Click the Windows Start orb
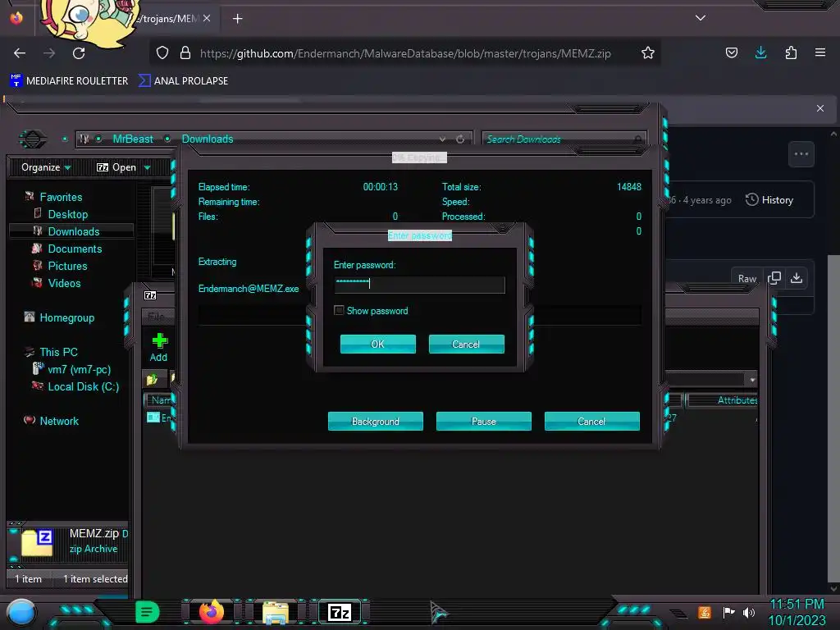 pos(21,614)
